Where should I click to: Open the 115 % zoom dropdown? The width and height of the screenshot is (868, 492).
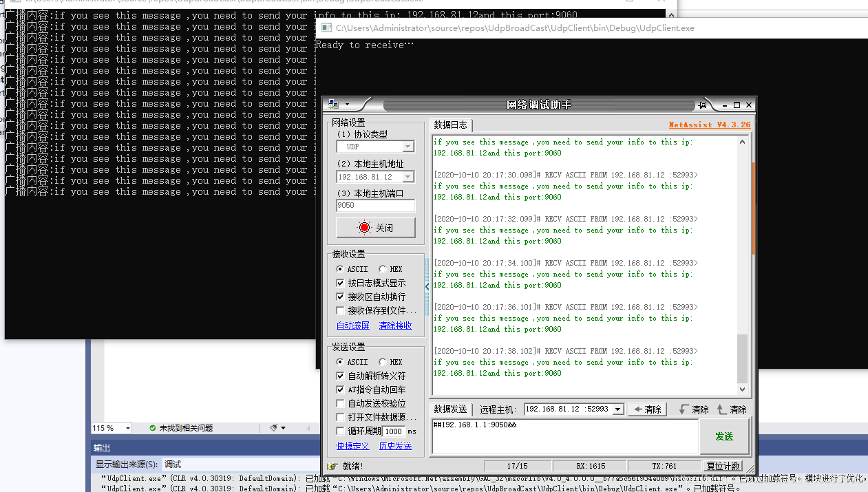click(x=127, y=428)
